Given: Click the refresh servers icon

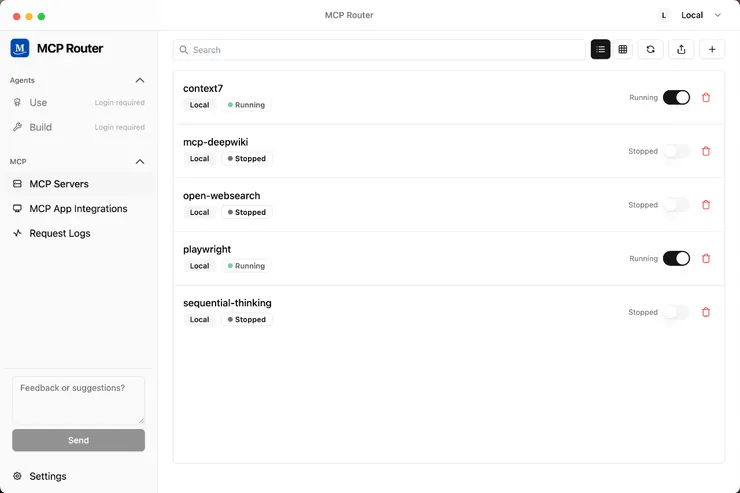Looking at the screenshot, I should (x=651, y=49).
